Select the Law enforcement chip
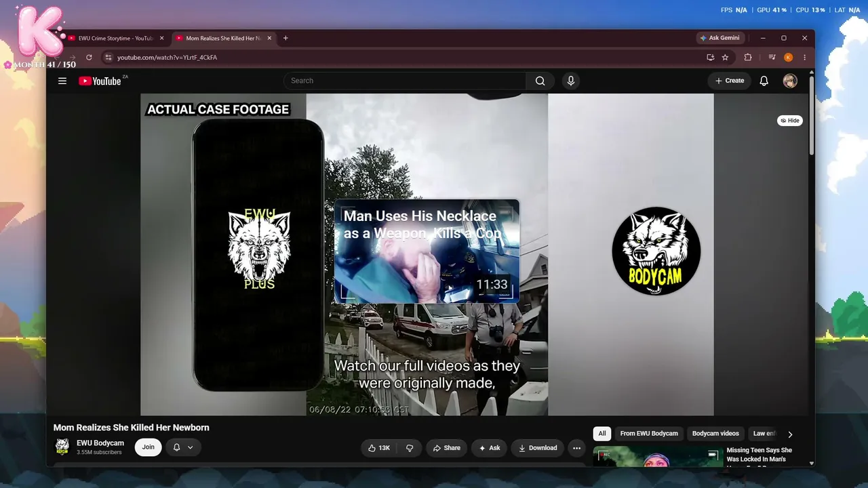This screenshot has width=868, height=488. [x=764, y=434]
